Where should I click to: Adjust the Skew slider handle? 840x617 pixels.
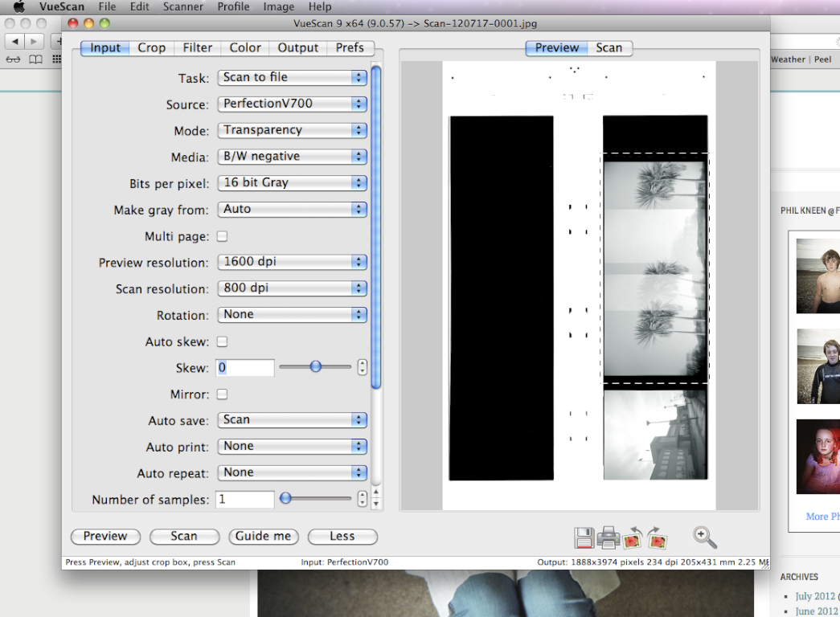point(316,366)
